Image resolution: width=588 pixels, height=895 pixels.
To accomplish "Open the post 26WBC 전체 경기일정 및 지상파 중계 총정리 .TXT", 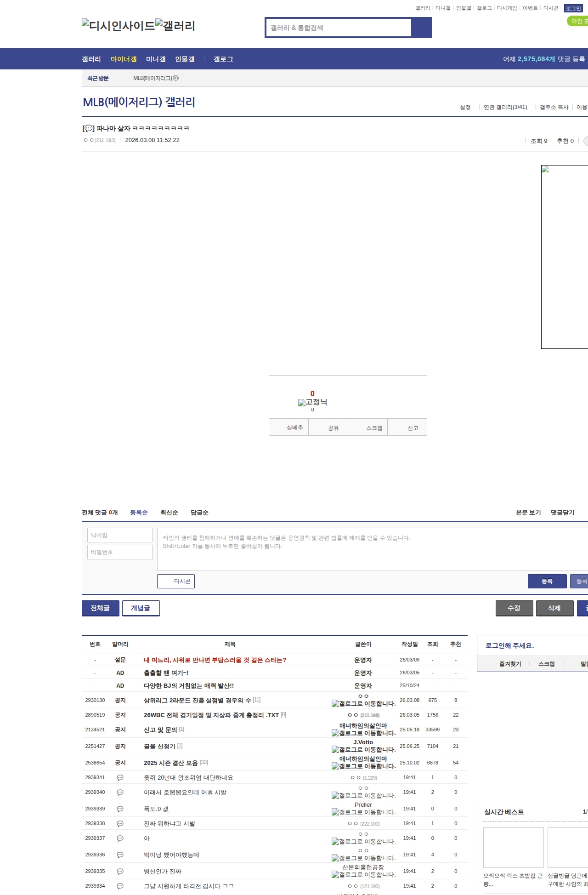I will point(211,715).
